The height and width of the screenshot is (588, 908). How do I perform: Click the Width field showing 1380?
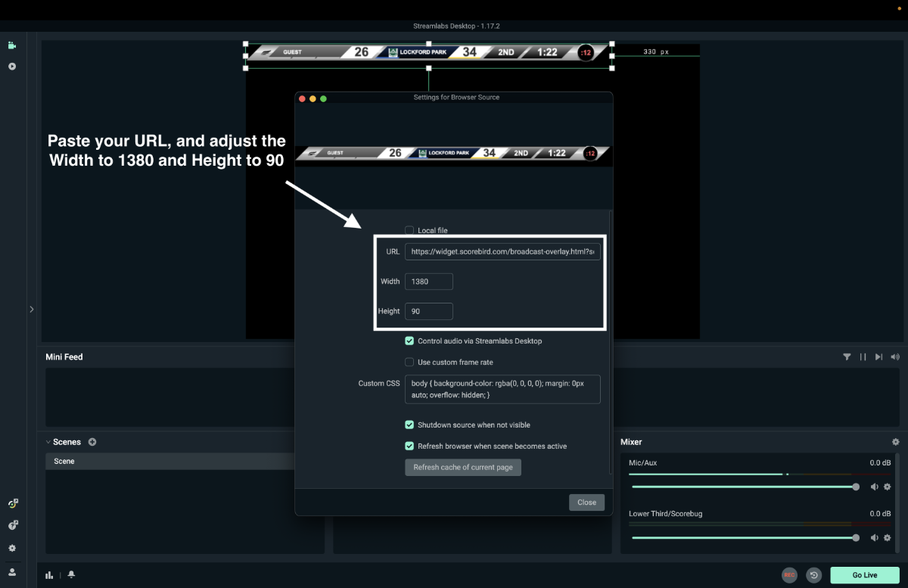coord(429,282)
